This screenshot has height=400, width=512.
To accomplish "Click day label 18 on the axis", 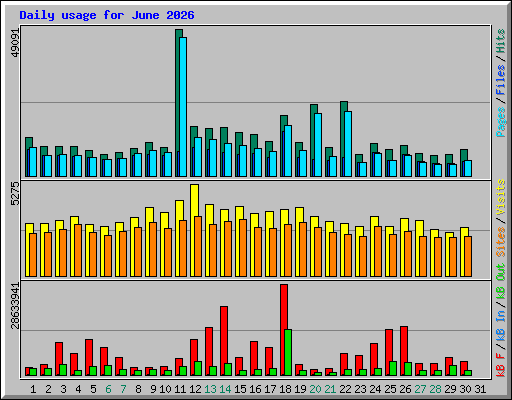I will coord(285,389).
